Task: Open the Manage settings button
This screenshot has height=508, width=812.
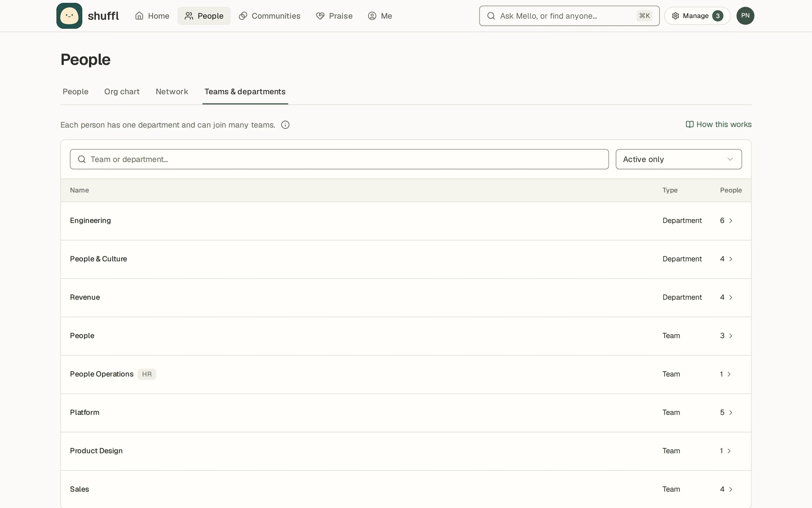Action: (697, 16)
